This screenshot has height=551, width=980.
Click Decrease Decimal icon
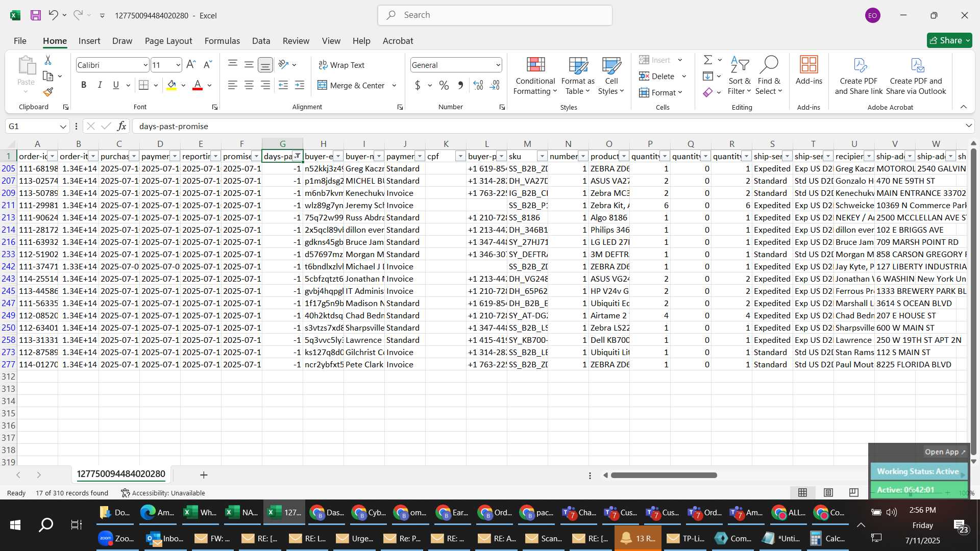[x=495, y=85]
